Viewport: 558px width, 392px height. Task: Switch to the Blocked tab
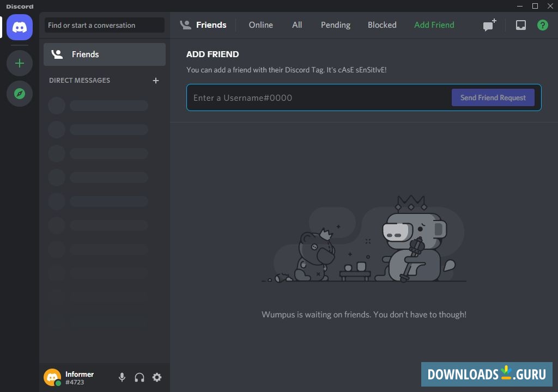[x=381, y=24]
